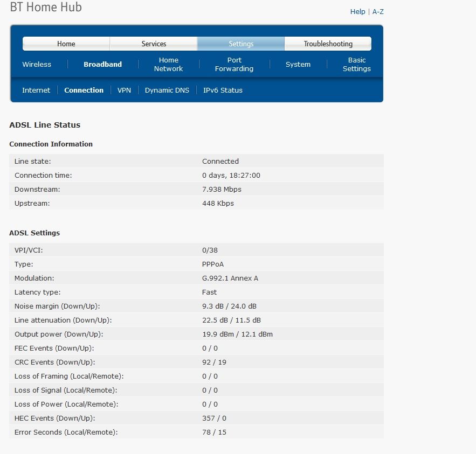Open the Broadband section
This screenshot has width=476, height=454.
tap(102, 64)
